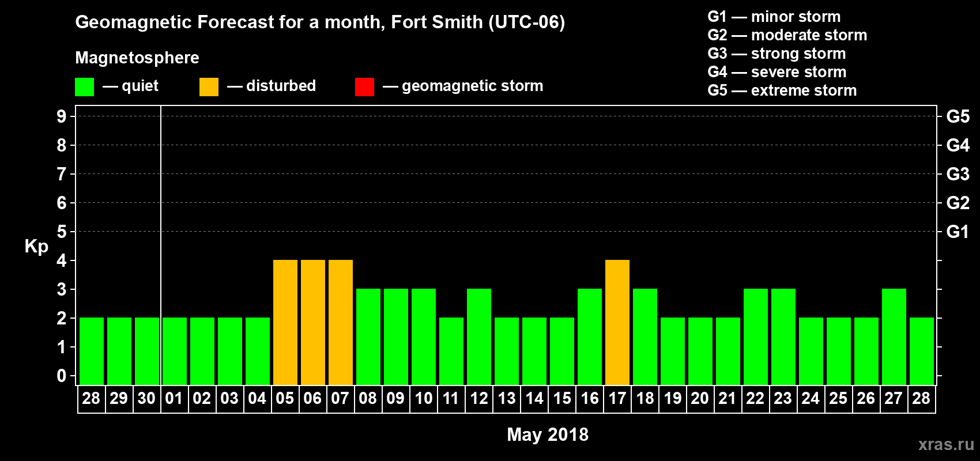Screen dimensions: 980x461
Task: Click the 'May 2018' month label
Action: [x=548, y=434]
